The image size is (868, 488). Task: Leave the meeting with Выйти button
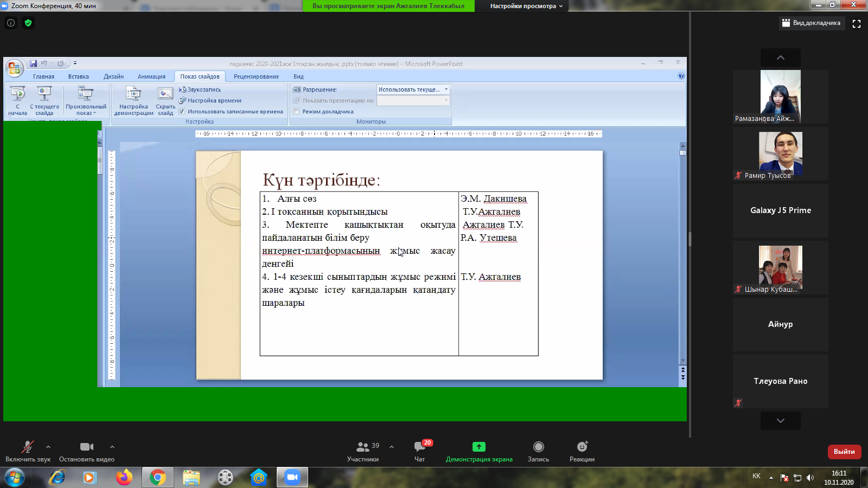[844, 452]
